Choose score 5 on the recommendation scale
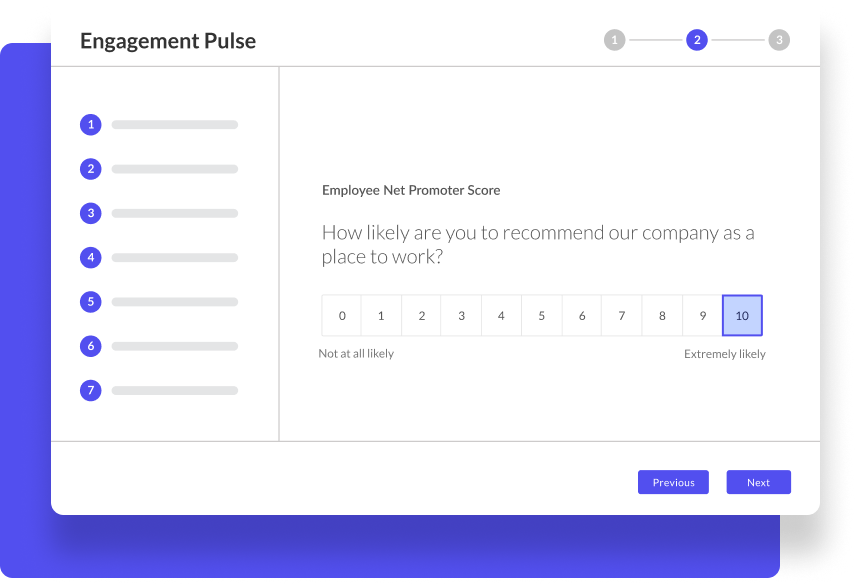Image resolution: width=856 pixels, height=585 pixels. pos(541,315)
